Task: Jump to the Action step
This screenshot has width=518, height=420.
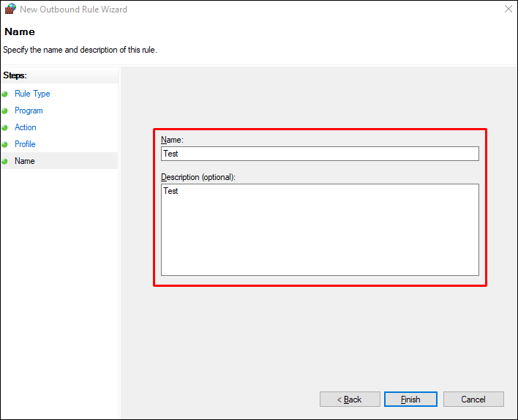Action: point(26,127)
